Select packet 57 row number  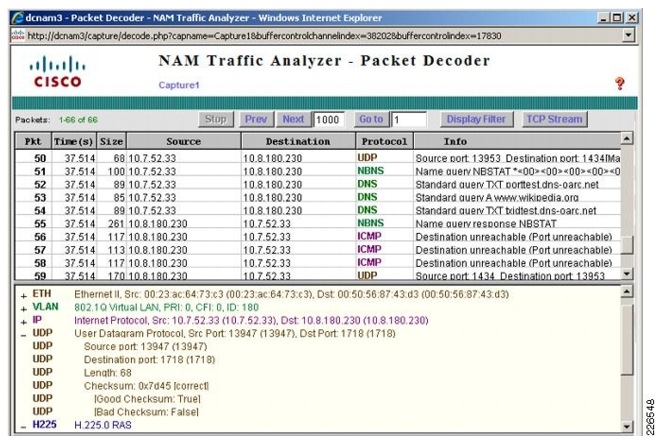point(40,250)
